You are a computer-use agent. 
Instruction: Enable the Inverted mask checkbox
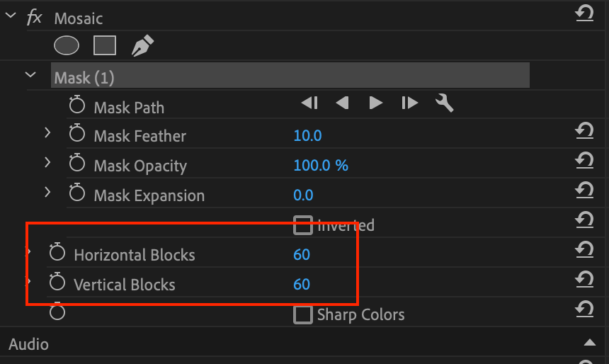[303, 225]
